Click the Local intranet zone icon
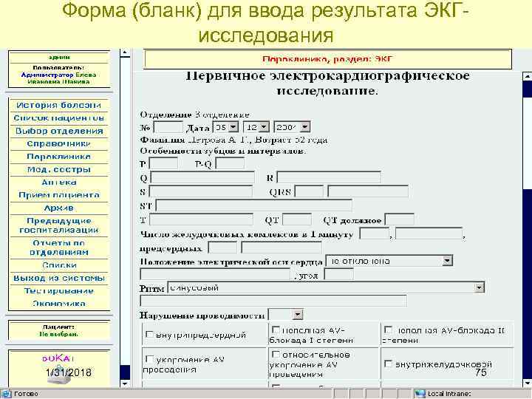This screenshot has width=532, height=399. point(420,394)
